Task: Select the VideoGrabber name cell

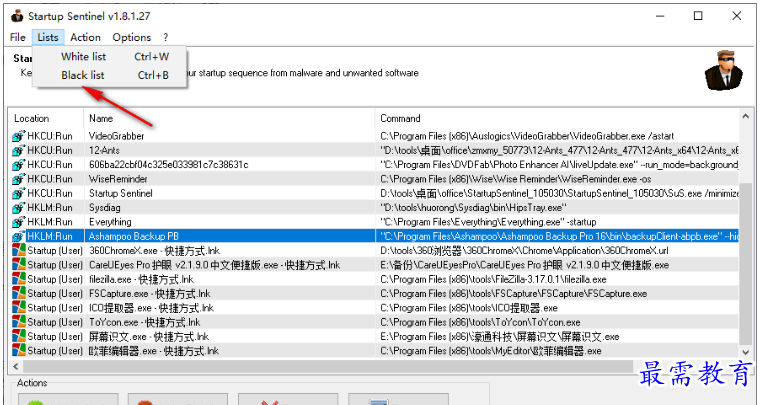Action: pos(116,136)
